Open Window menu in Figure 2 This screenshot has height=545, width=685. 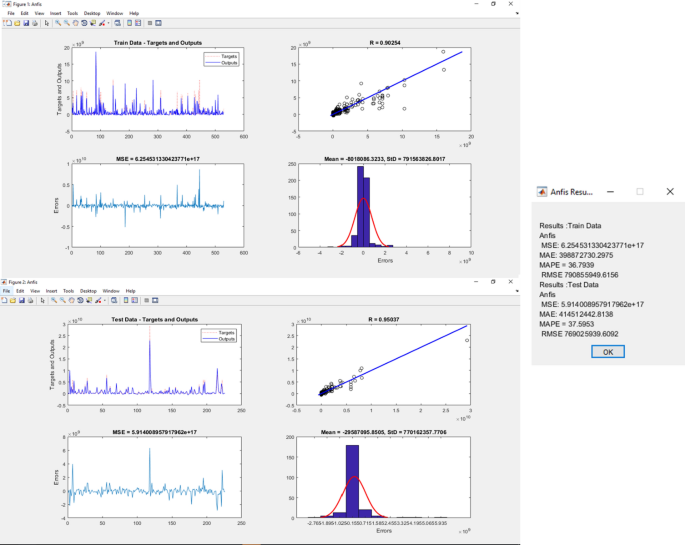click(111, 291)
